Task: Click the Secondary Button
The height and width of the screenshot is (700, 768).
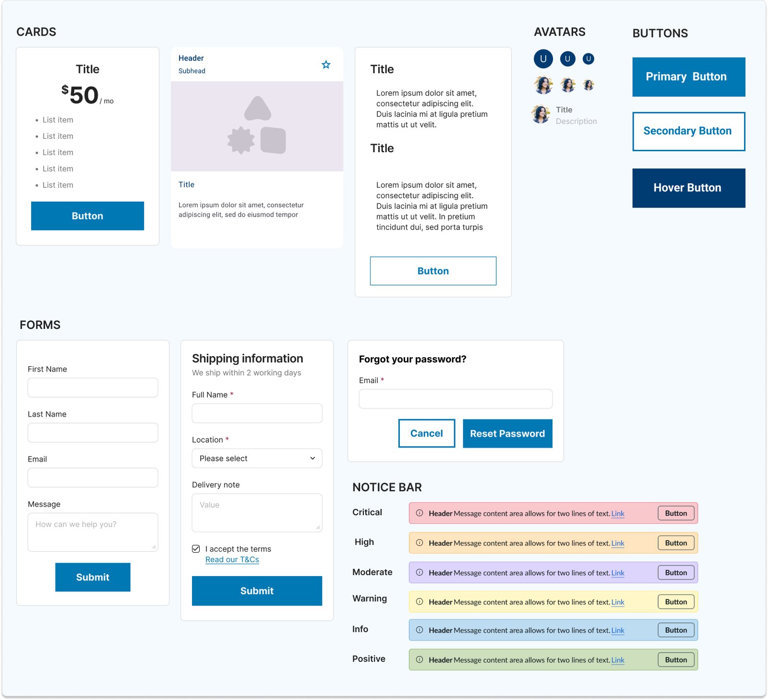Action: (x=688, y=132)
